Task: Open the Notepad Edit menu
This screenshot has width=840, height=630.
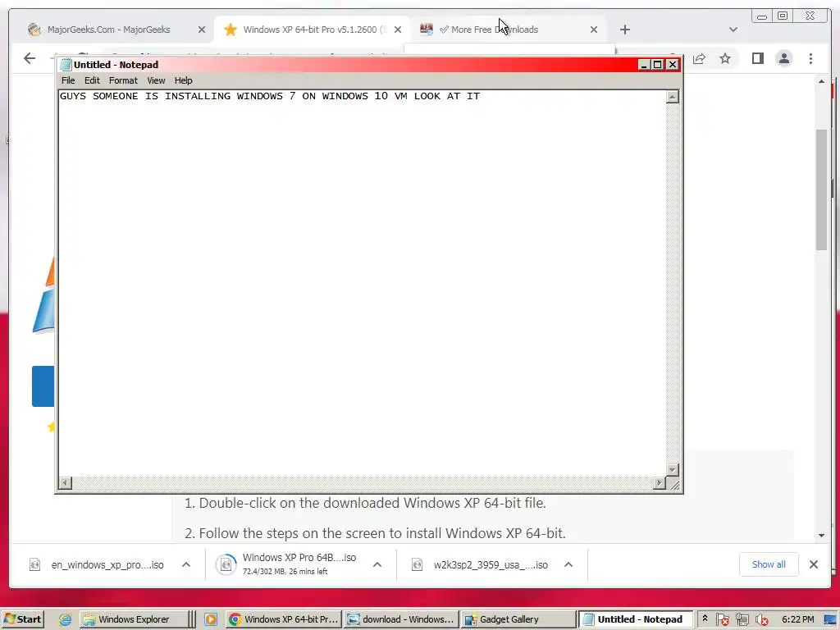Action: click(92, 80)
